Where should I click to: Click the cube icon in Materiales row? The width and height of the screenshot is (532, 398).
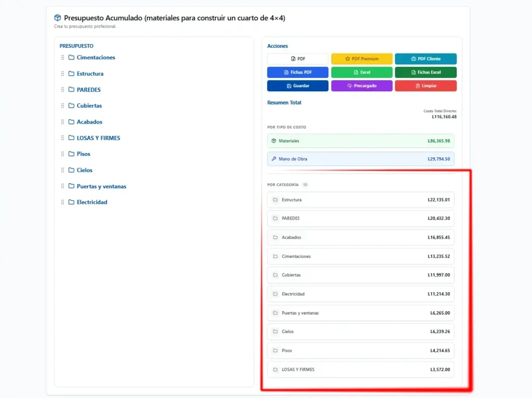[274, 141]
